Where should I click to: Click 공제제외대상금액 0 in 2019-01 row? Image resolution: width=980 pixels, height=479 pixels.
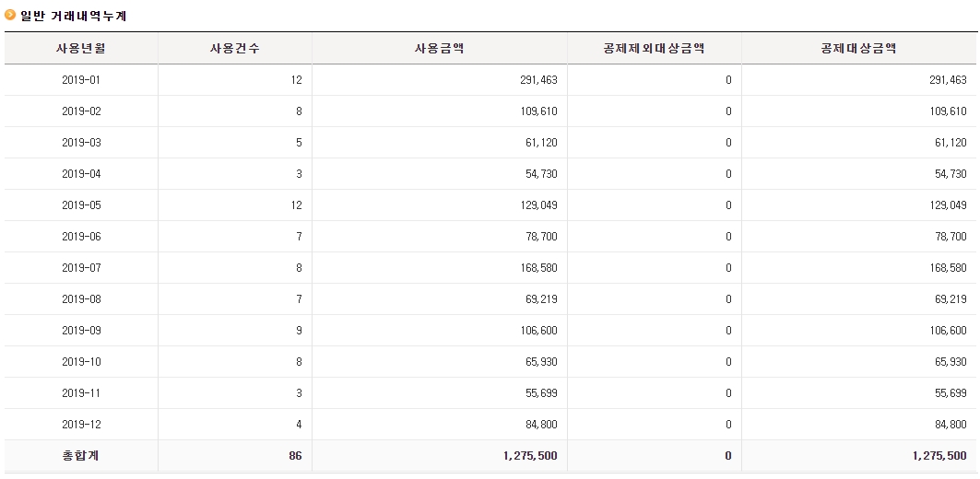coord(728,80)
